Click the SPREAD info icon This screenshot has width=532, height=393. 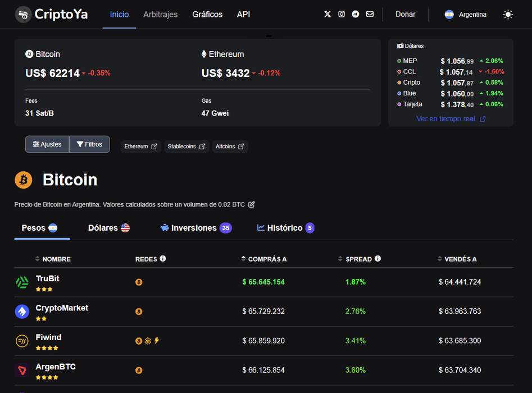[378, 259]
